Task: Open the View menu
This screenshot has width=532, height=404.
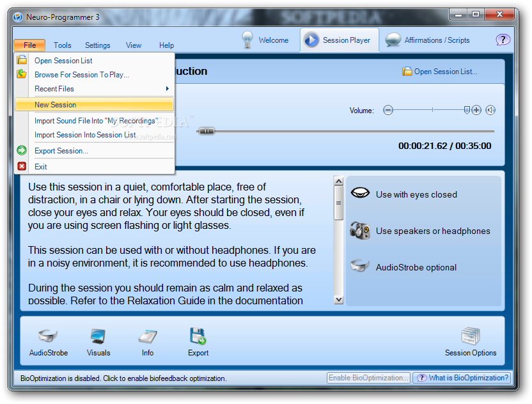Action: click(134, 45)
